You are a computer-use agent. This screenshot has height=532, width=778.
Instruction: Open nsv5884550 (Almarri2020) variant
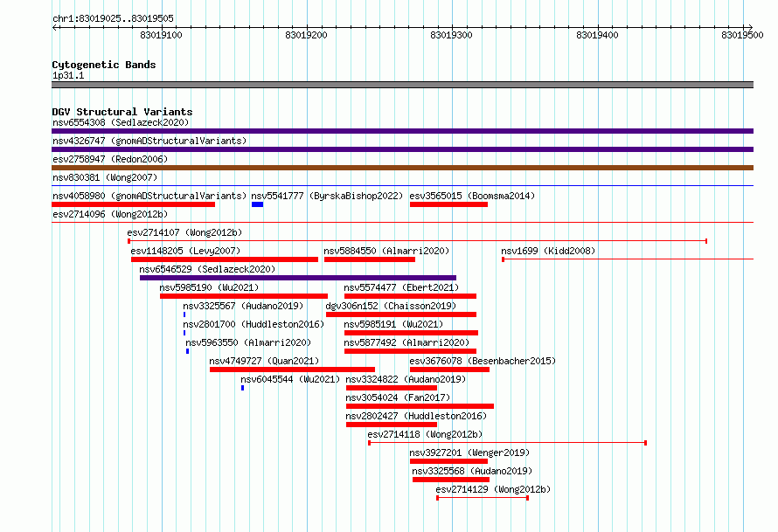386,251
